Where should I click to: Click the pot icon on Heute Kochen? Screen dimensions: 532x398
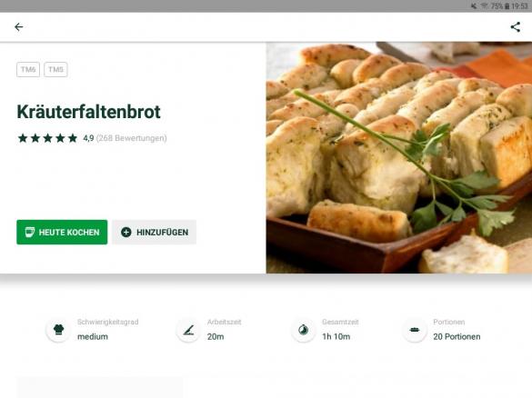coord(30,232)
